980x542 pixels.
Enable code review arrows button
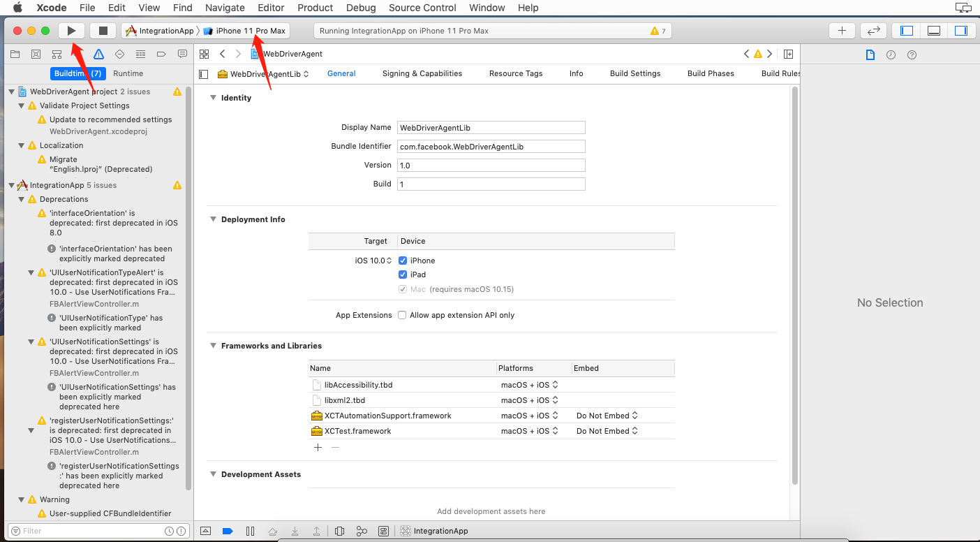(873, 31)
